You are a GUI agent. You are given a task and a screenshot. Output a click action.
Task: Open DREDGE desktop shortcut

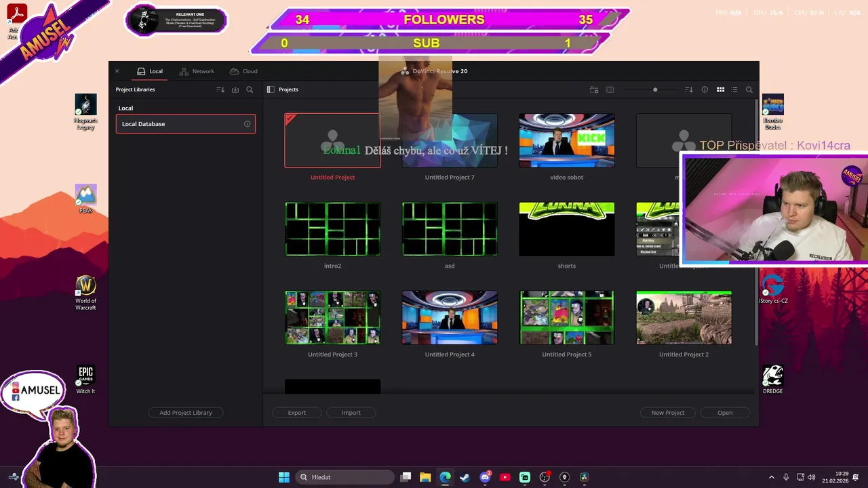coord(772,380)
